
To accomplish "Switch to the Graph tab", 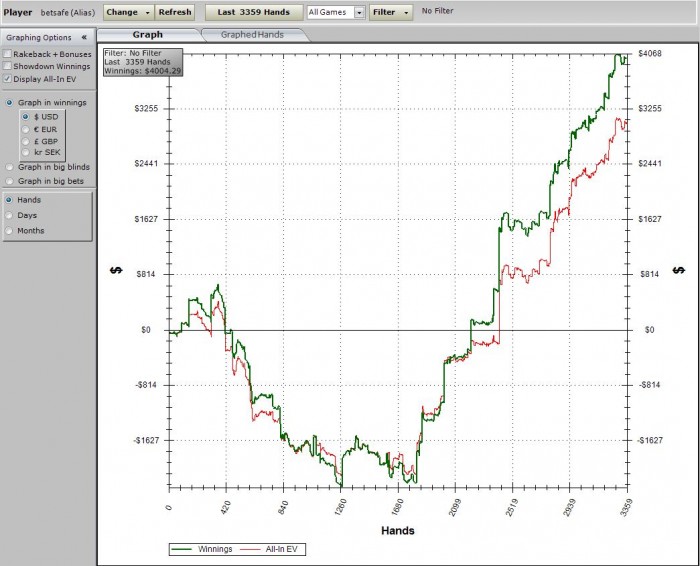I will (148, 35).
